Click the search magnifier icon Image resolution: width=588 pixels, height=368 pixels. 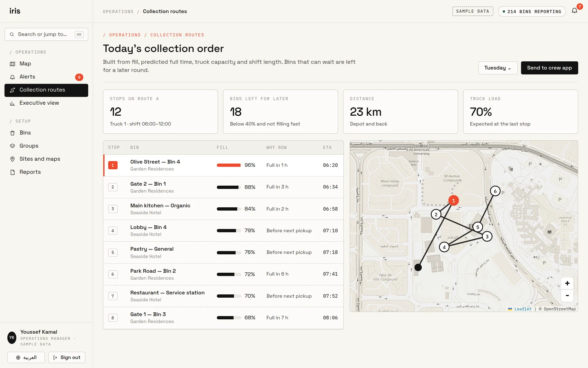point(12,34)
